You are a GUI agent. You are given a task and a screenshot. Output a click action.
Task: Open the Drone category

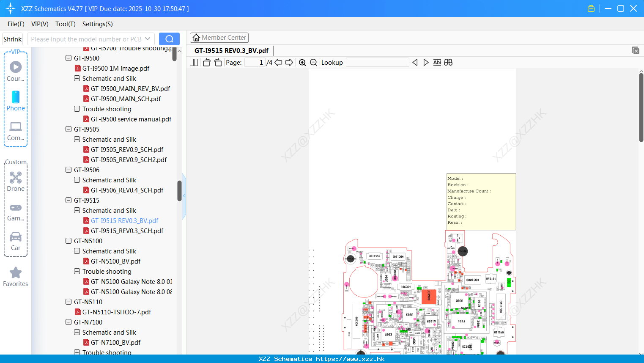[x=16, y=181]
